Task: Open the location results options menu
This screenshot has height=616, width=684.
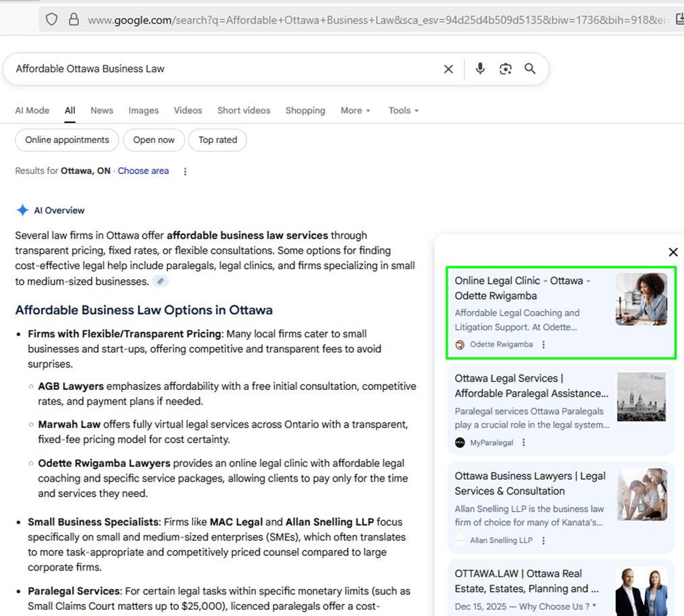Action: coord(185,171)
